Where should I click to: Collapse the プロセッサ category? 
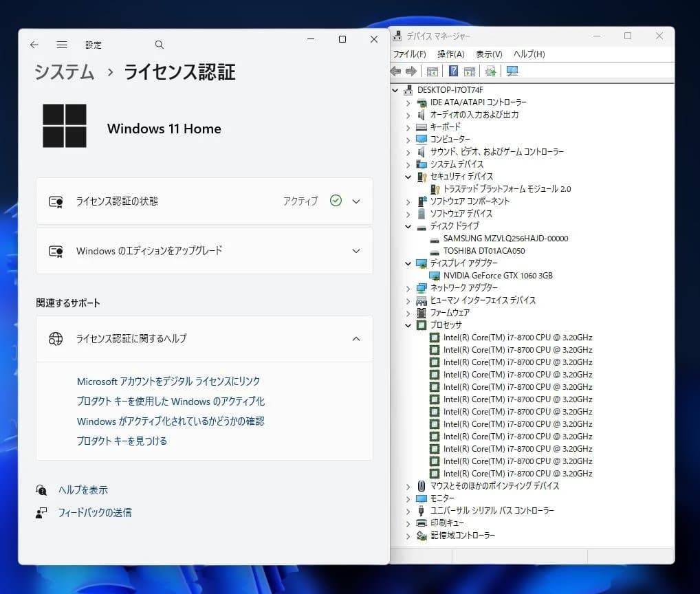(x=408, y=324)
